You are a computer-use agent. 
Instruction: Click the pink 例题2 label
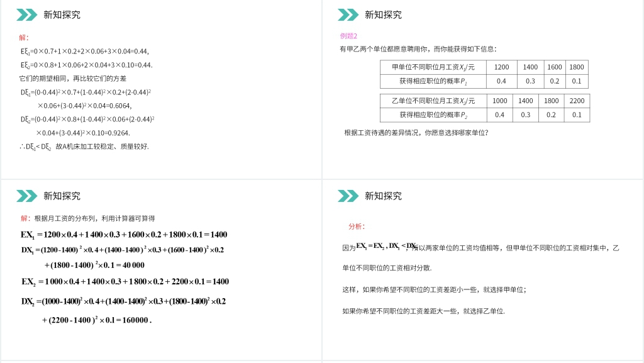(x=348, y=36)
